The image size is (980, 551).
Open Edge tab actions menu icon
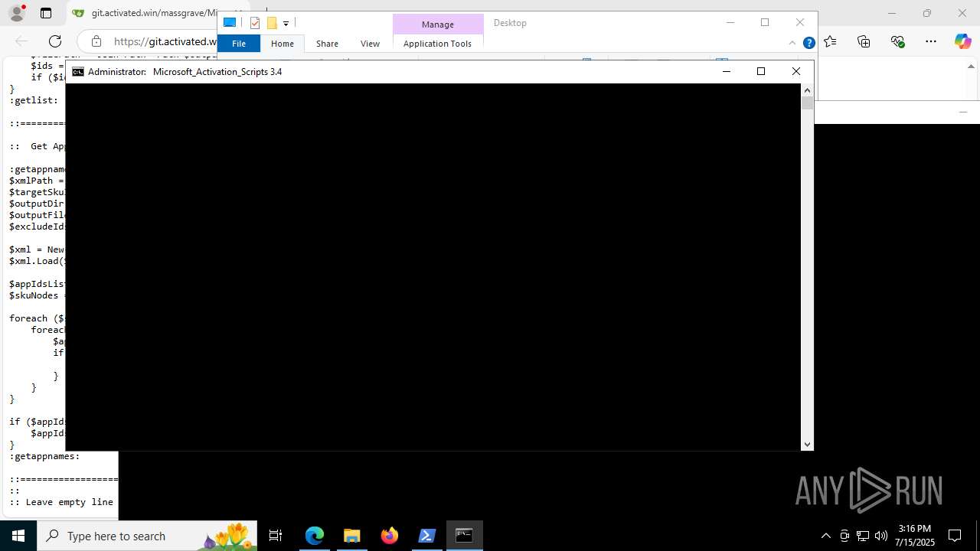[x=46, y=13]
